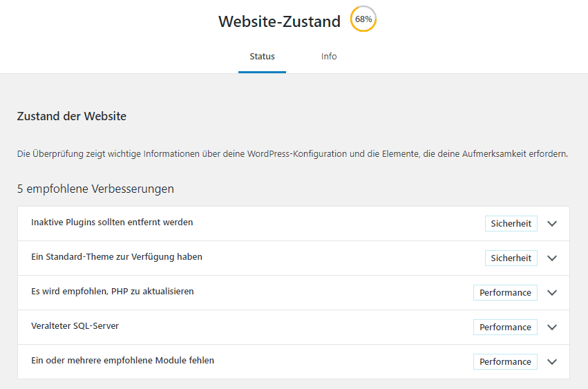The height and width of the screenshot is (389, 588).
Task: Open 'Inaktive Plugins sollten entfernt werden' item
Action: 112,222
